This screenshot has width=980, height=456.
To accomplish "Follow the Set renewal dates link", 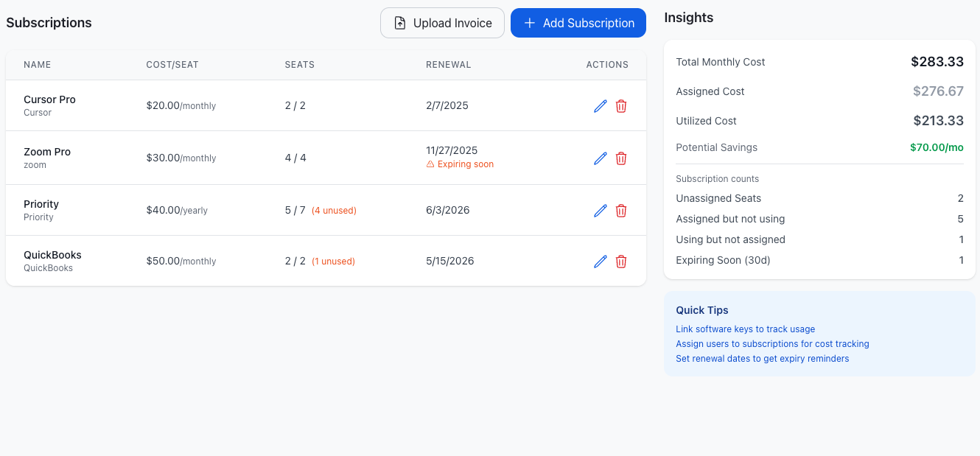I will click(x=762, y=358).
